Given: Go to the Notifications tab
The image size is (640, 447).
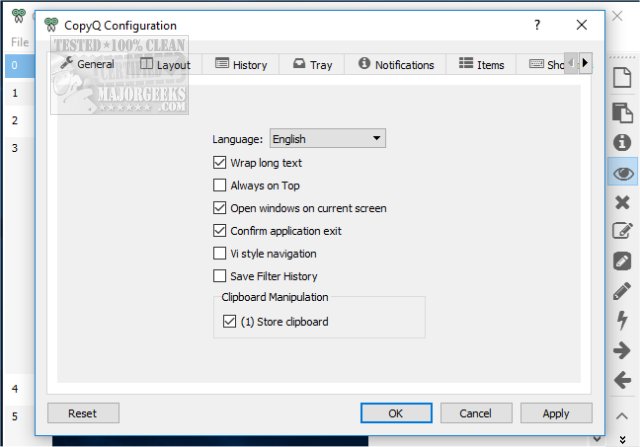Looking at the screenshot, I should pyautogui.click(x=396, y=64).
